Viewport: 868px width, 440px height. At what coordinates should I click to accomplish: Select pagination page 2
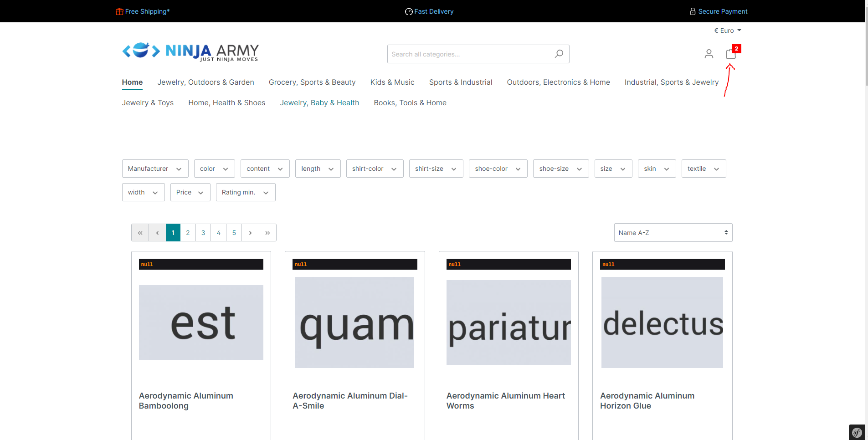[x=188, y=233]
